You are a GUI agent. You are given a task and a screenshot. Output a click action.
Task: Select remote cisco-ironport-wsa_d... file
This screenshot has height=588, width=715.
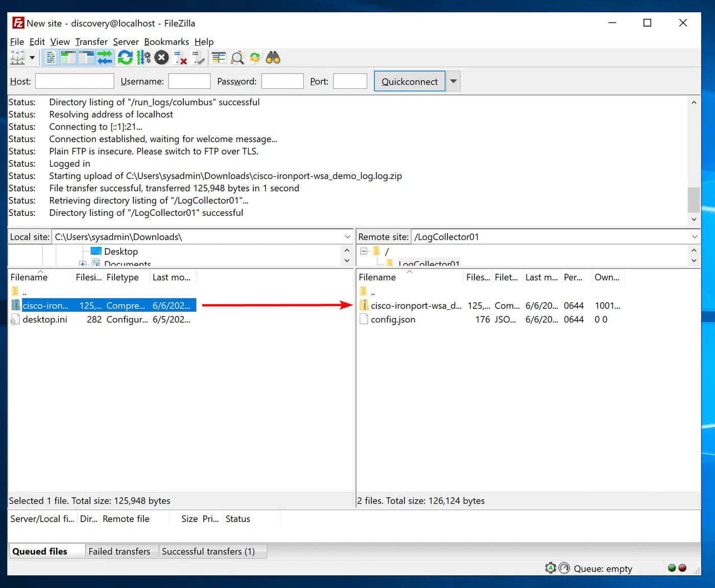click(490, 305)
